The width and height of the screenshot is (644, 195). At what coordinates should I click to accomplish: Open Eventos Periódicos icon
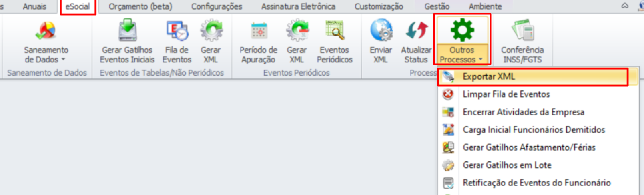[335, 31]
